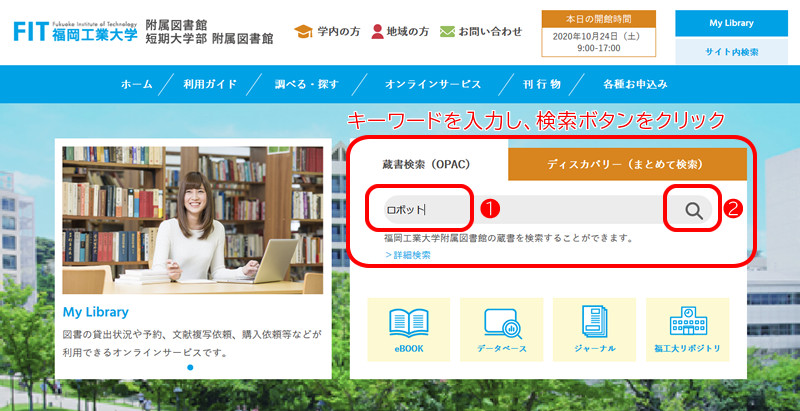
Task: Click the 附属図書館 title text
Action: 177,25
